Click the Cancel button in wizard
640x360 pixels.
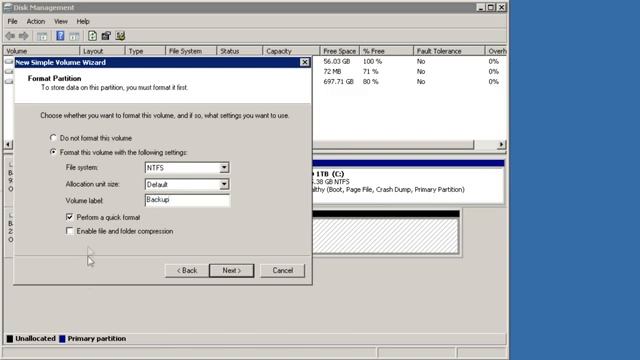click(x=282, y=271)
